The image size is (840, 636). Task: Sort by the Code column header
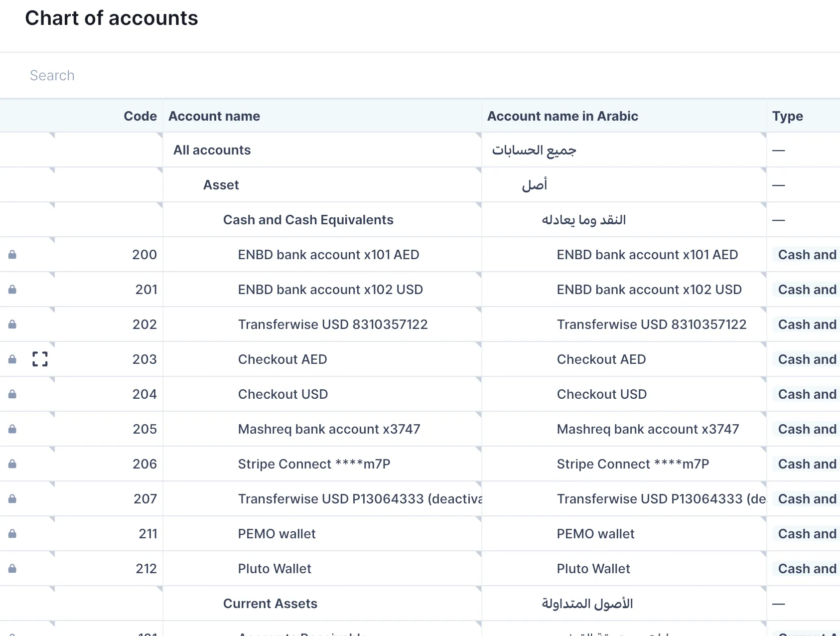[x=140, y=116]
